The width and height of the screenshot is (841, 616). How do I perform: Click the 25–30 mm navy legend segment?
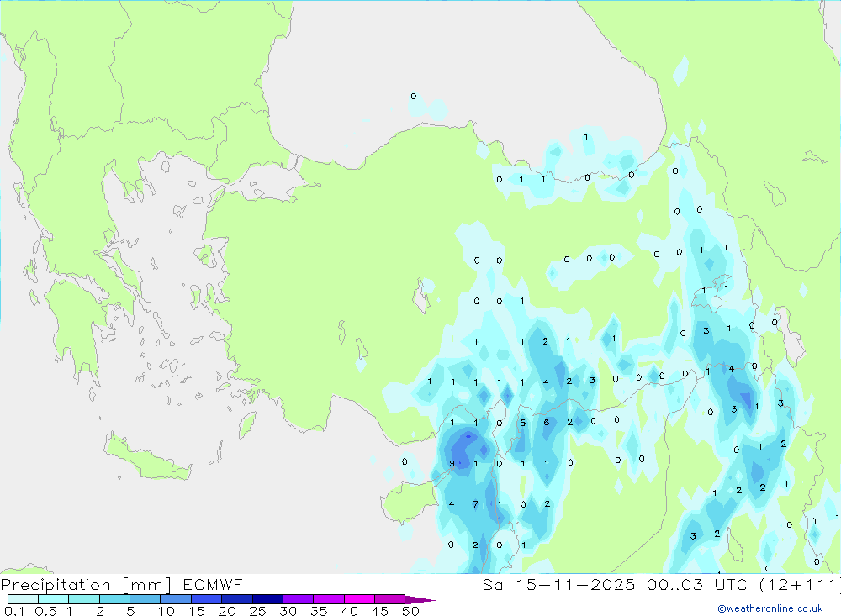267,599
